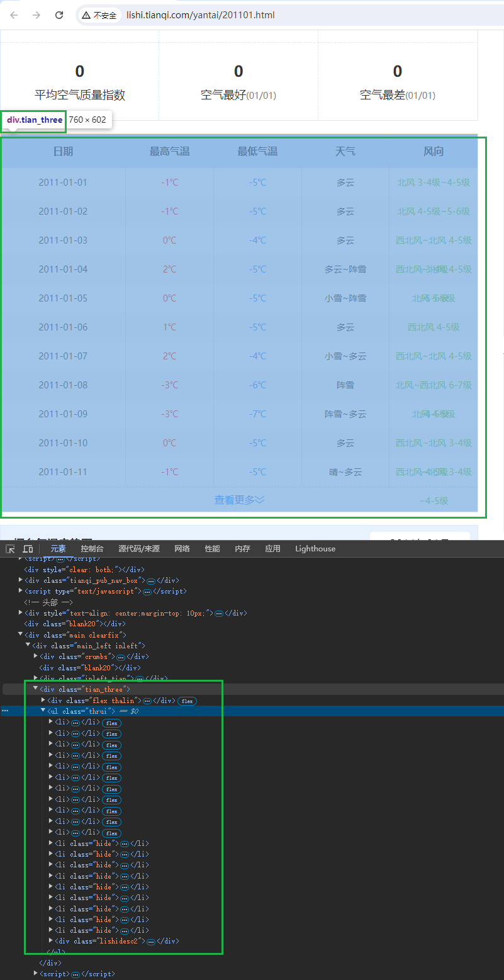504x980 pixels.
Task: Expand the script type text/javascript node arrow
Action: [21, 591]
